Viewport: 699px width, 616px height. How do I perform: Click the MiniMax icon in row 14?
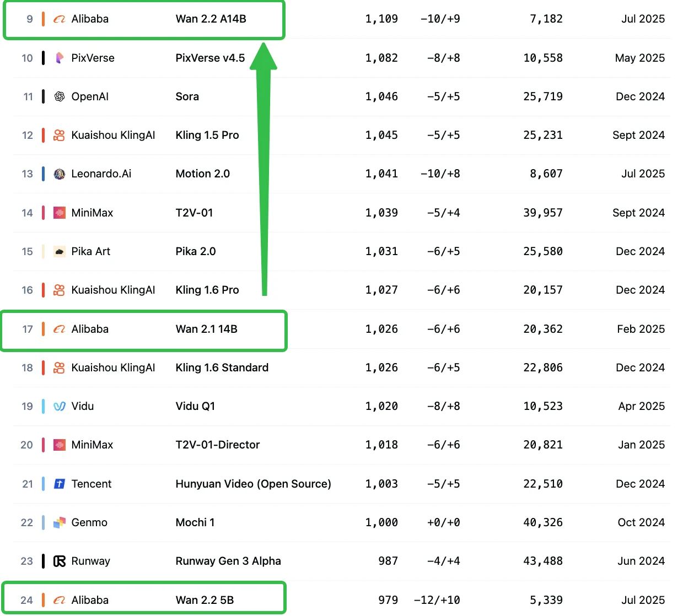pyautogui.click(x=60, y=213)
